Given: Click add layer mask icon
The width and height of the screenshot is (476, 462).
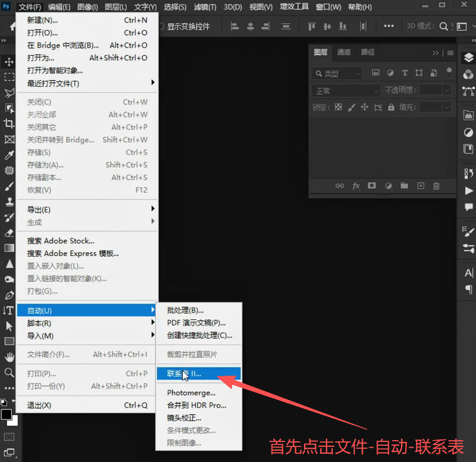Looking at the screenshot, I should (372, 185).
